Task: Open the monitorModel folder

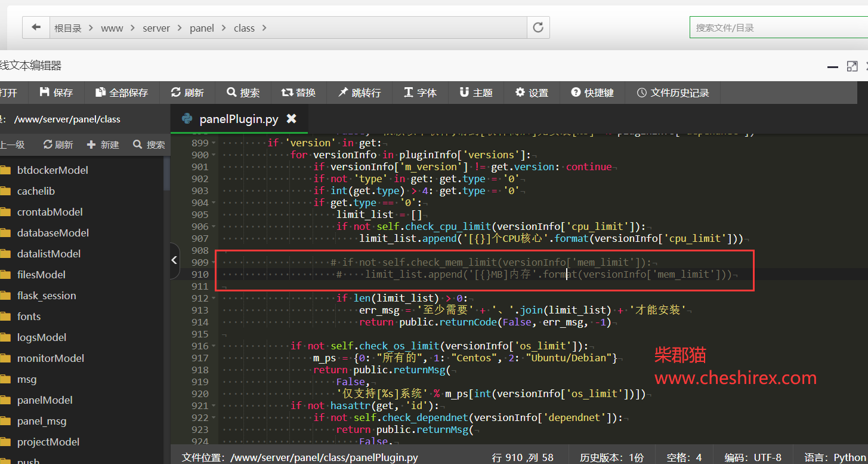Action: 51,358
